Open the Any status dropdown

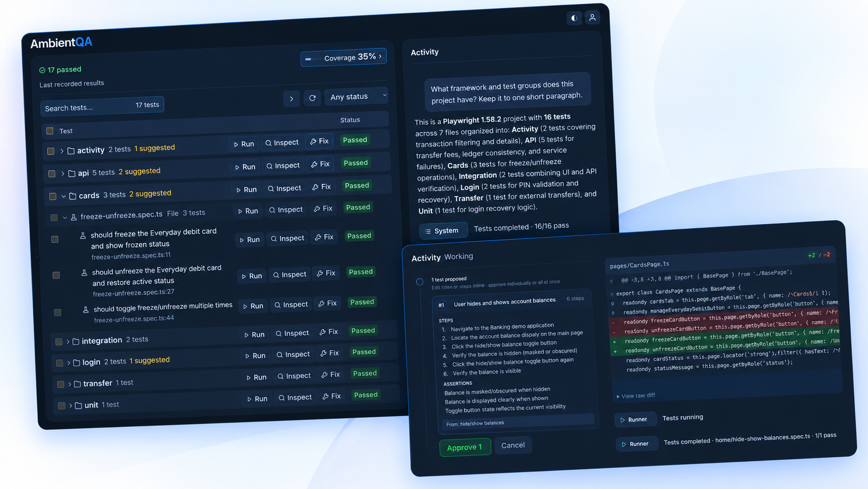click(x=357, y=96)
